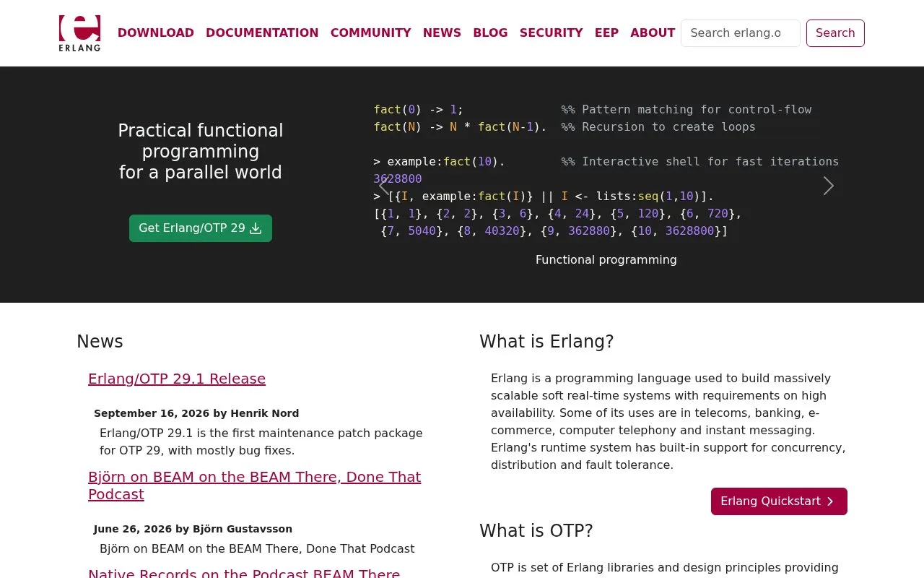Open the EEP nav link
The width and height of the screenshot is (924, 578).
pyautogui.click(x=606, y=33)
